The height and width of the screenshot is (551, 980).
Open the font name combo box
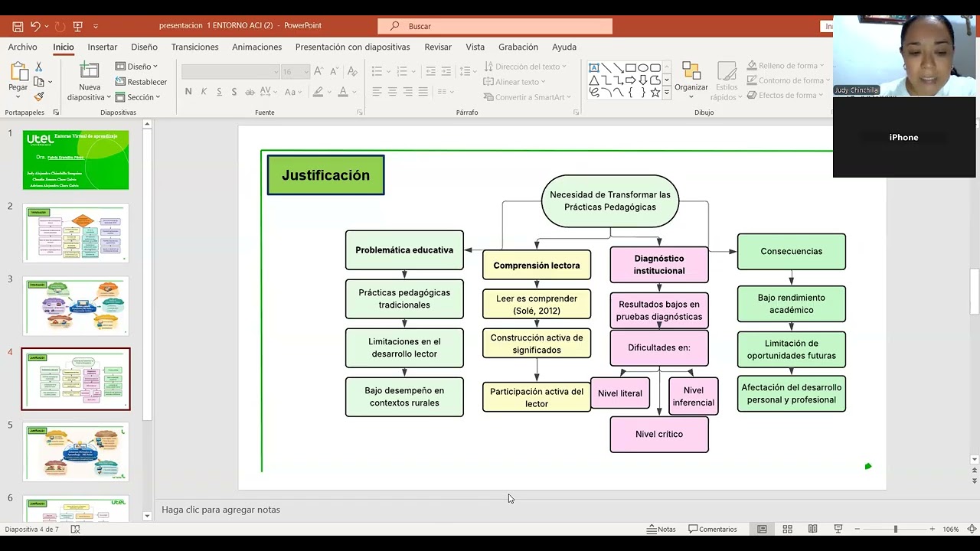point(230,72)
